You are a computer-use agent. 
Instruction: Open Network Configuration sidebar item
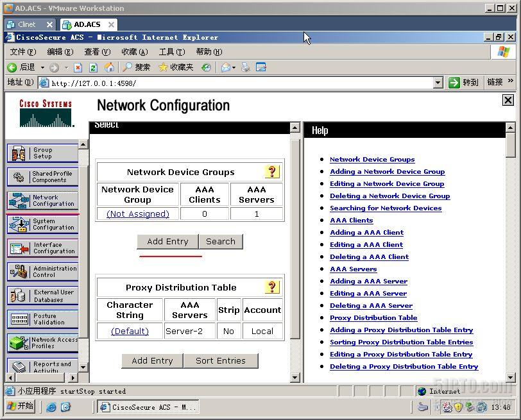coord(42,201)
